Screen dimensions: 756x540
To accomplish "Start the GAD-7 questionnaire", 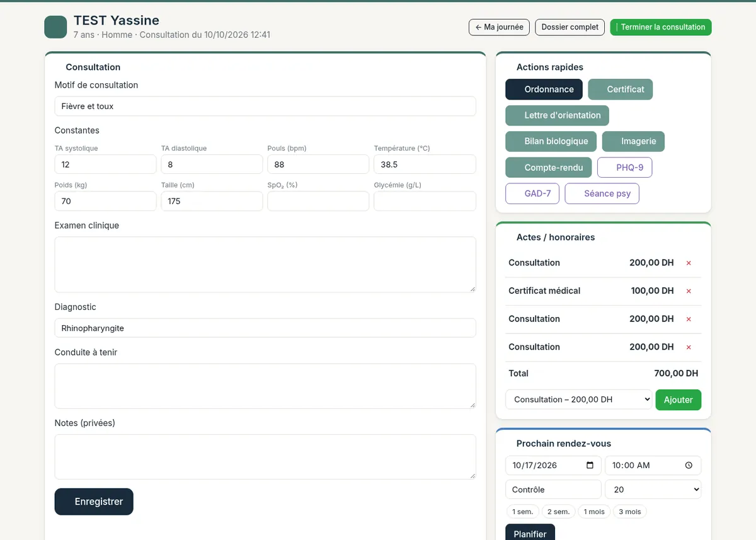I will click(532, 193).
